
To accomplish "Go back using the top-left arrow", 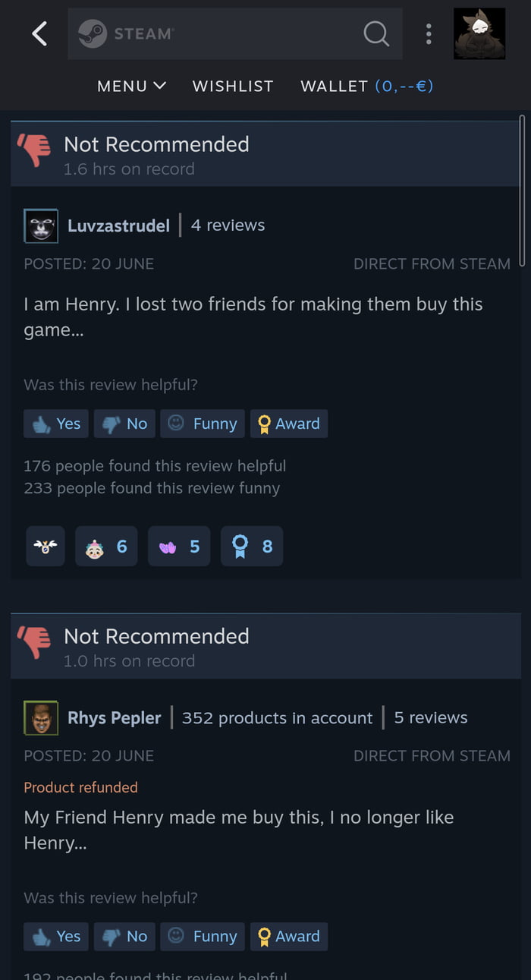I will point(39,33).
